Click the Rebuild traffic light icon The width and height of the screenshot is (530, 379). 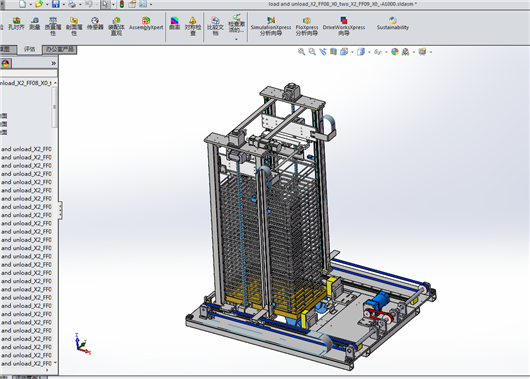click(x=122, y=4)
